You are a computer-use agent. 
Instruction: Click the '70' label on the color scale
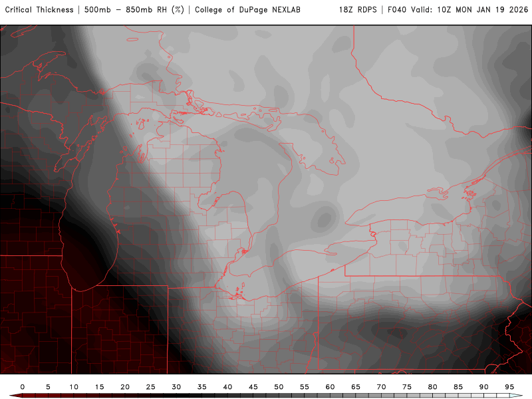tap(381, 387)
